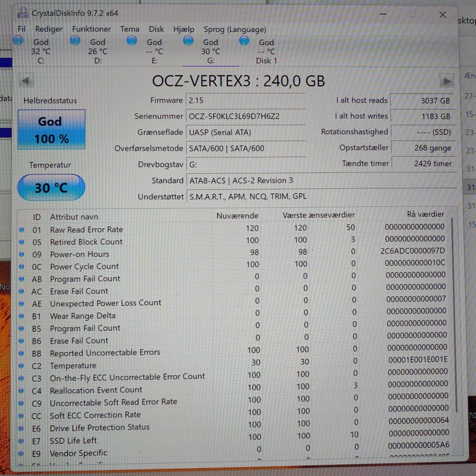This screenshot has height=476, width=476.
Task: Click the 3037 GB host reads value
Action: 422,100
